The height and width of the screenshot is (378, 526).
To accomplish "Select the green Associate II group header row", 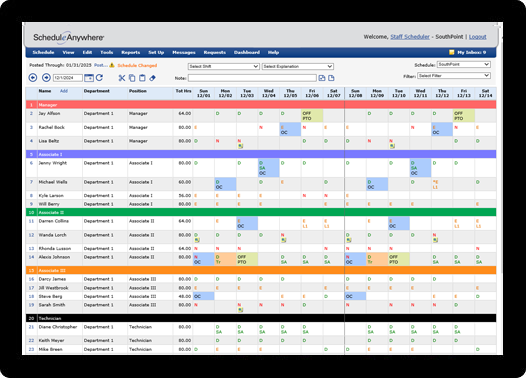I will coord(261,212).
